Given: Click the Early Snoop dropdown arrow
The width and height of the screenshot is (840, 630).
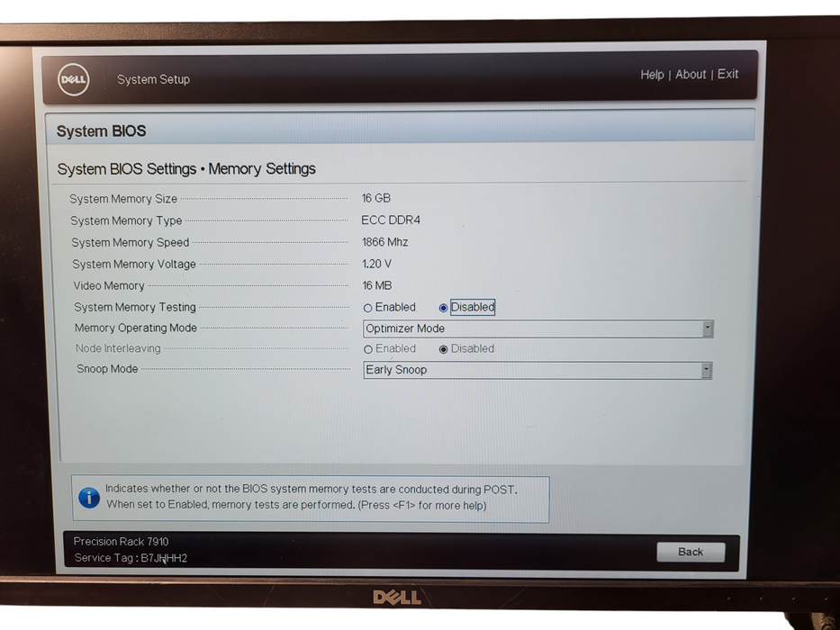Looking at the screenshot, I should pos(707,370).
